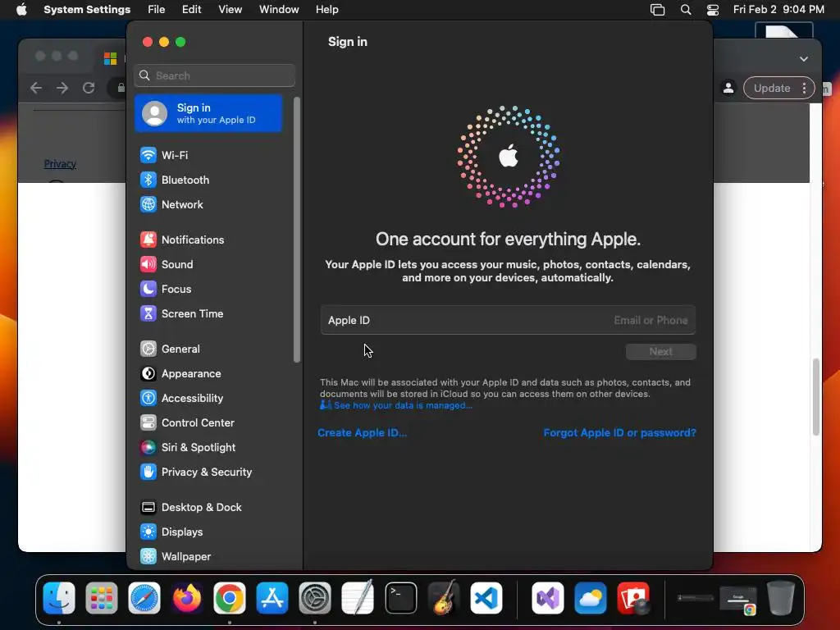Launch GarageBand from the Dock
840x630 pixels.
point(444,598)
